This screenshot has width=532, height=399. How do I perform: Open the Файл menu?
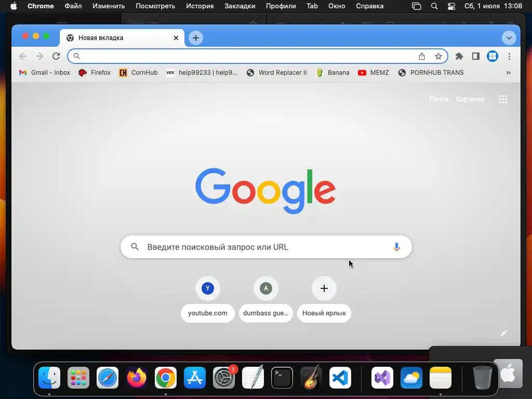pyautogui.click(x=73, y=6)
